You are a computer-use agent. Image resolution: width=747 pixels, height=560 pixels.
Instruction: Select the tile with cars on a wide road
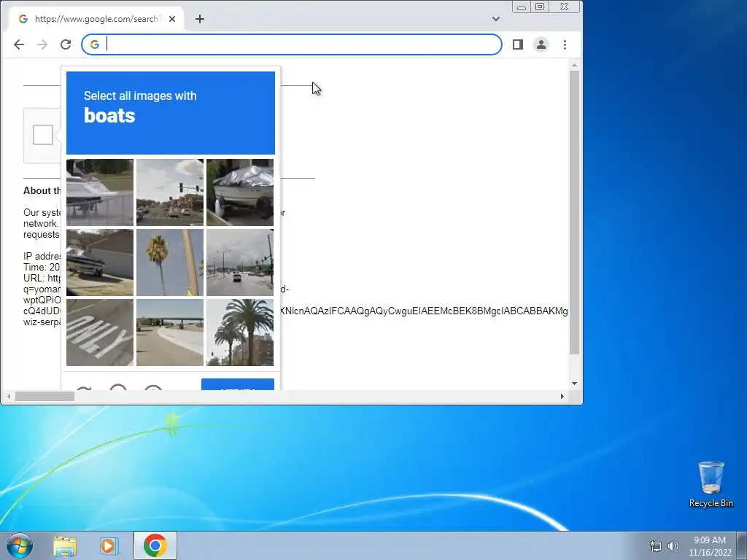240,262
